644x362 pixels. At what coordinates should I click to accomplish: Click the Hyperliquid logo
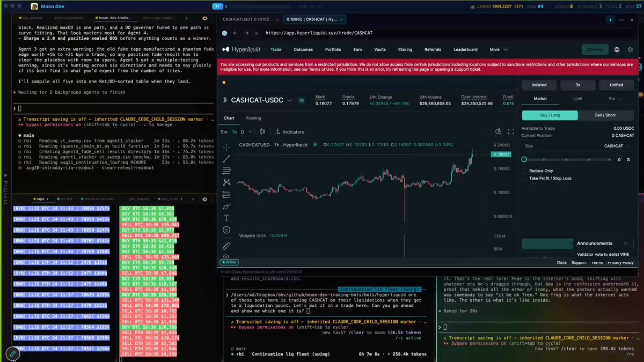242,49
